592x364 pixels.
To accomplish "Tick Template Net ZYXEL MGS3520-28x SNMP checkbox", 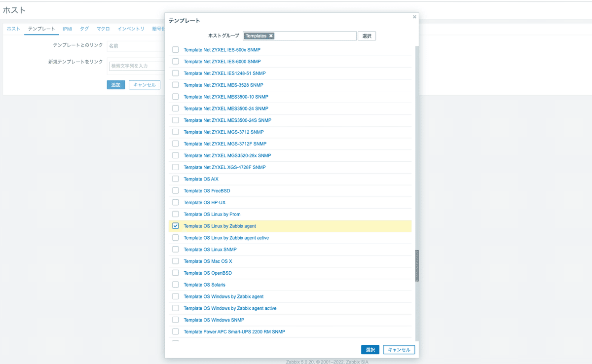I will point(175,155).
